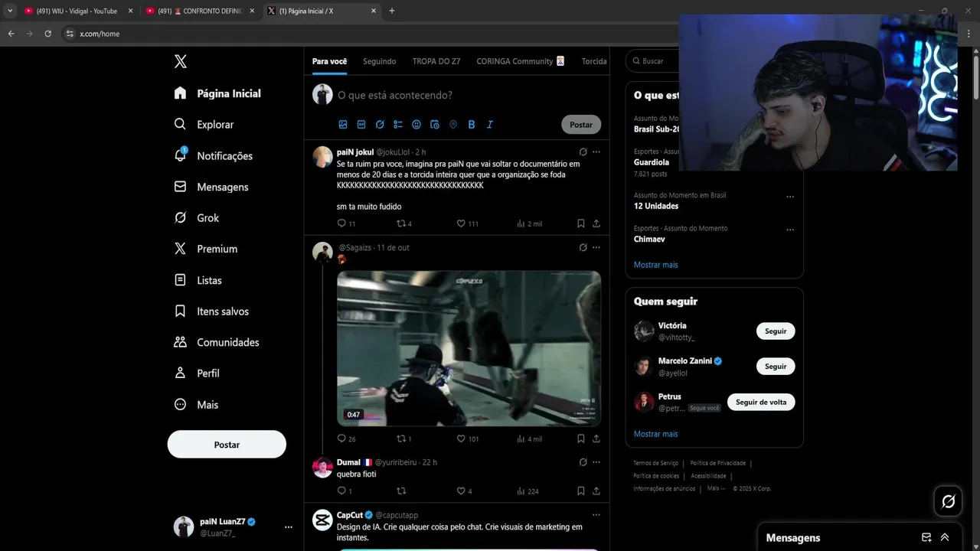The image size is (980, 551).
Task: Open Página Inicial in the sidebar
Action: [218, 93]
